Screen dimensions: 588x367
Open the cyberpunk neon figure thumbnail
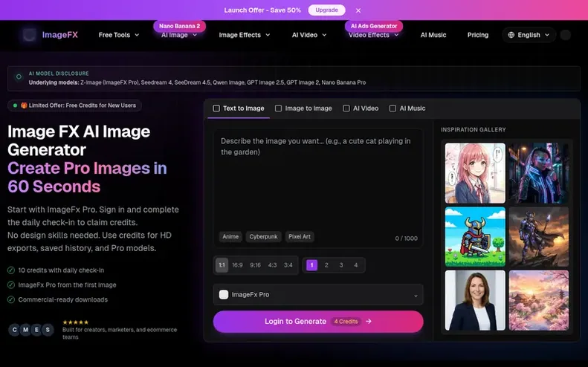(538, 173)
